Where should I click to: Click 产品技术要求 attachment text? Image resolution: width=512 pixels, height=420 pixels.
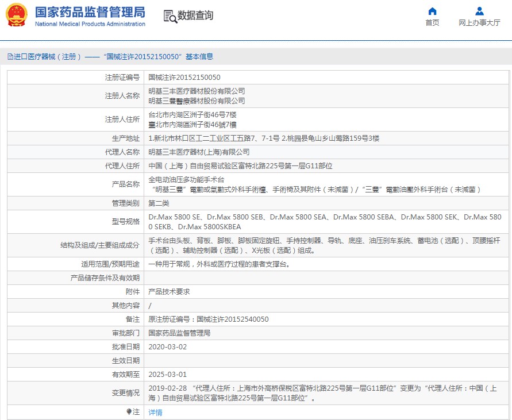click(169, 292)
